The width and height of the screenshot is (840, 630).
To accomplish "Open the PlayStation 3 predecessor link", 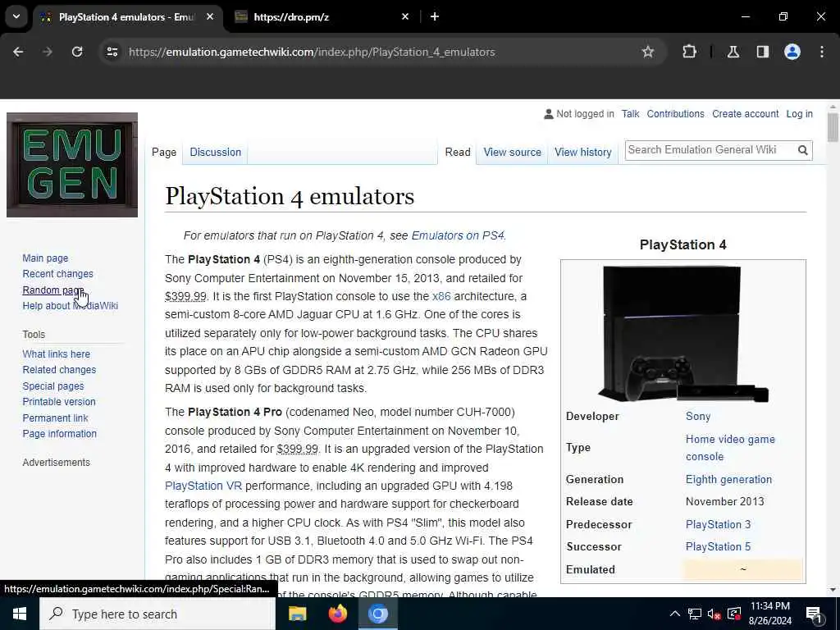I will pos(718,524).
